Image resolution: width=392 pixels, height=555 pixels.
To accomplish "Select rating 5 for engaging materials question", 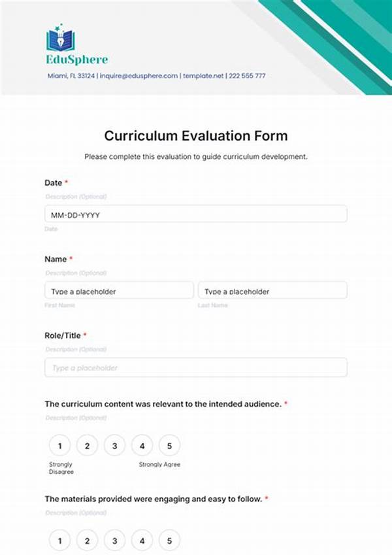I will [169, 541].
